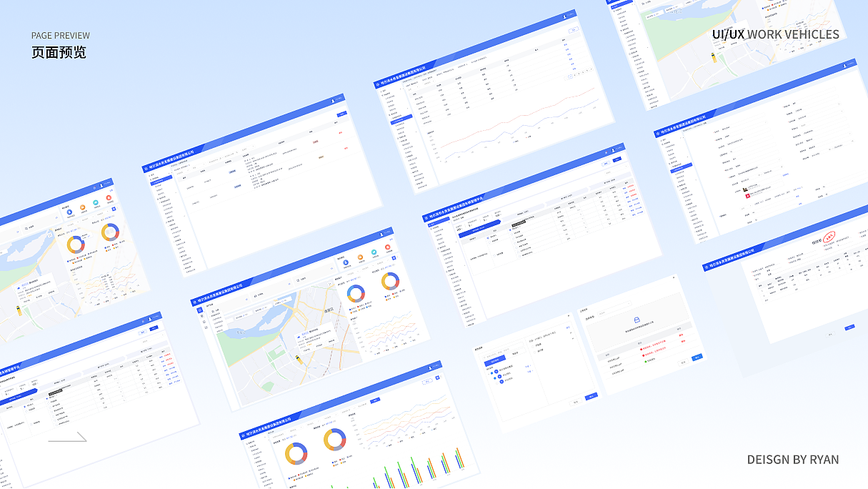
Task: Open the teal circular shortcut in left-edge dashboard
Action: [x=96, y=202]
